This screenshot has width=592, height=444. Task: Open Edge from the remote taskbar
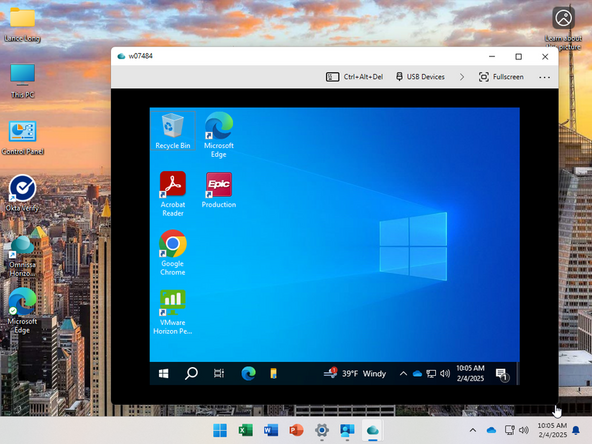[x=248, y=374]
